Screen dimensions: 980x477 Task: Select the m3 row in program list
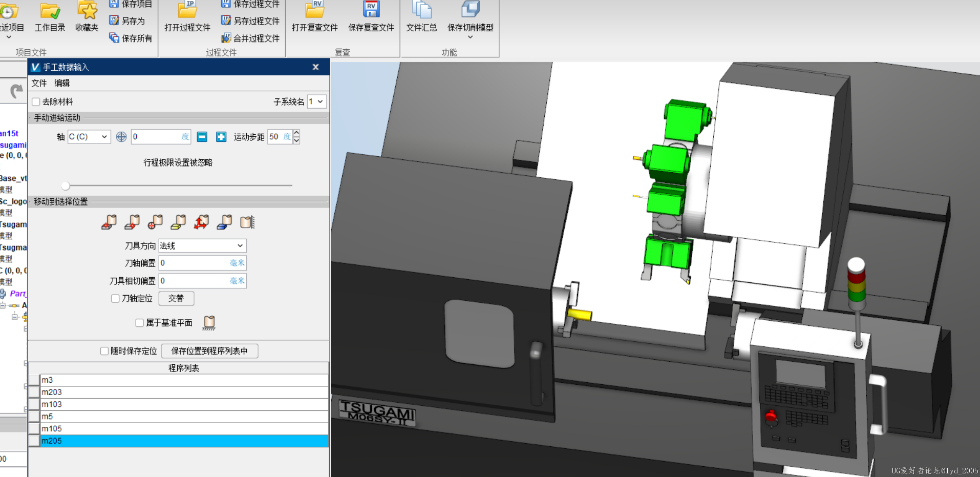(x=184, y=380)
